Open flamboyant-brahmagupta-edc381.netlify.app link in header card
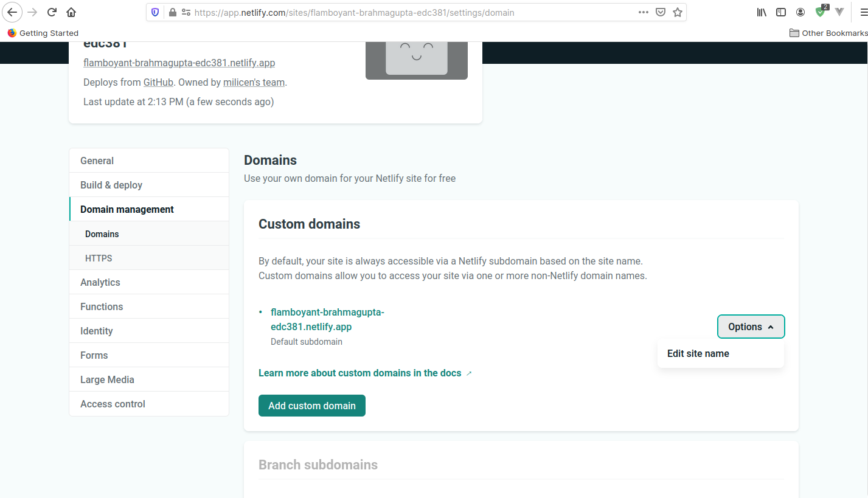 point(179,63)
